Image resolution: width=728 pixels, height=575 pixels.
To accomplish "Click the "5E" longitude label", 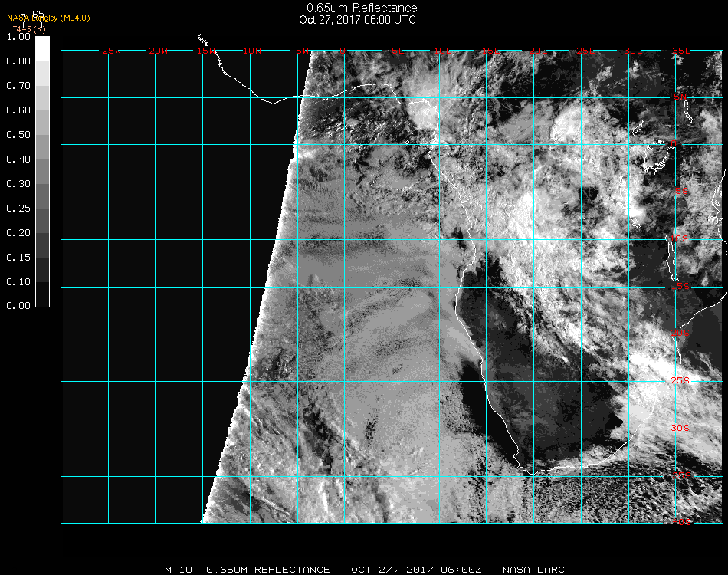I will [398, 51].
